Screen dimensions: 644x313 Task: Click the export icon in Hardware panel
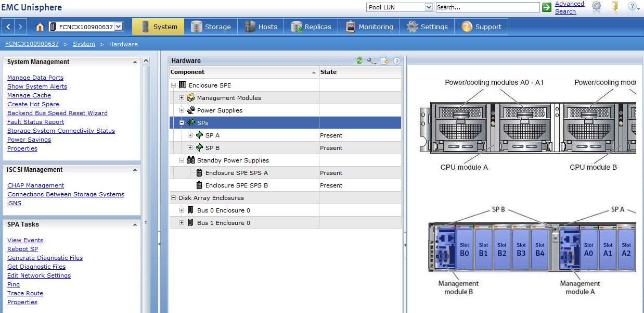coord(385,61)
